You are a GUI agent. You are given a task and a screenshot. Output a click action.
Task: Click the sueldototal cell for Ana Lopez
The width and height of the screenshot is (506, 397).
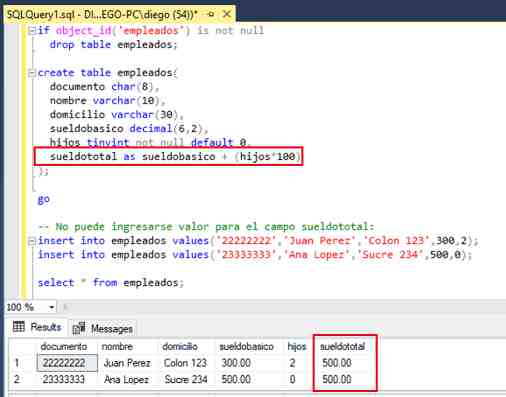[337, 379]
